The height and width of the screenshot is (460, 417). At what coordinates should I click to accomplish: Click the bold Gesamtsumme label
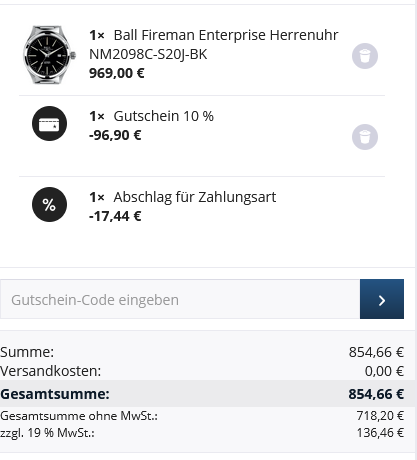point(55,394)
